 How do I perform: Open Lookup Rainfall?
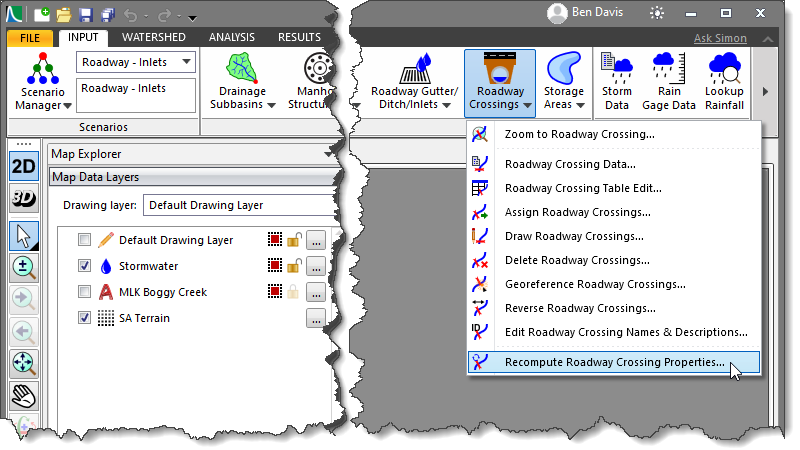tap(724, 81)
